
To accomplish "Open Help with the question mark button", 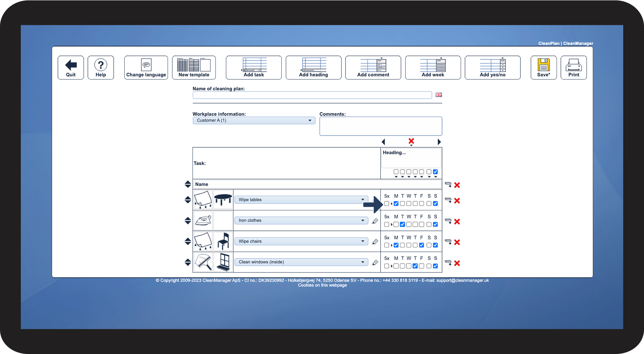I will coord(101,67).
